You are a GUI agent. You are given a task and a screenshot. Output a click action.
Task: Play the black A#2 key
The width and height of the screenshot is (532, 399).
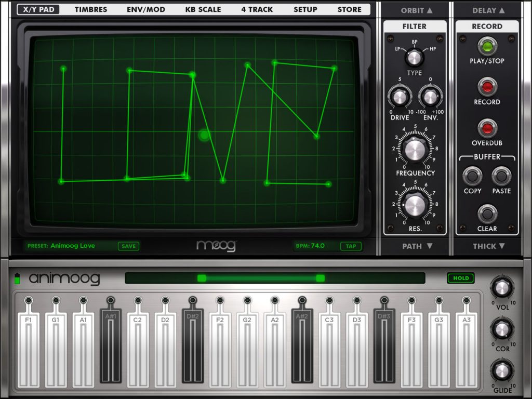coord(302,345)
